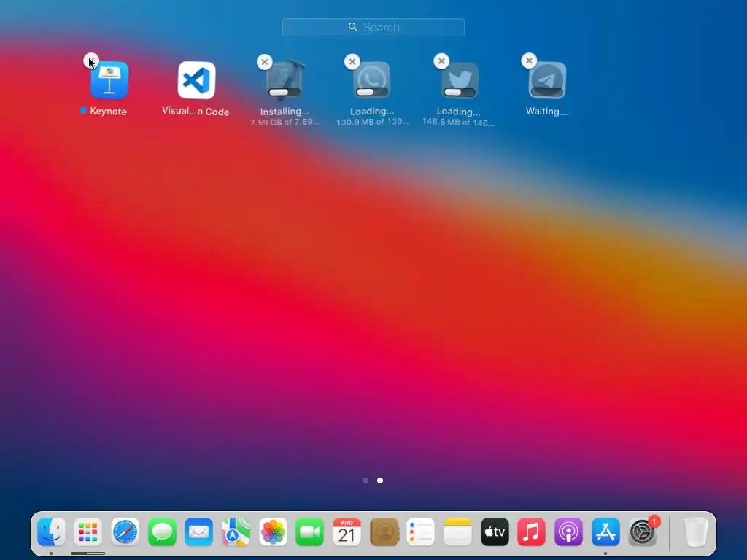This screenshot has height=560, width=747.
Task: Delete Keynote using its X badge
Action: coord(91,61)
